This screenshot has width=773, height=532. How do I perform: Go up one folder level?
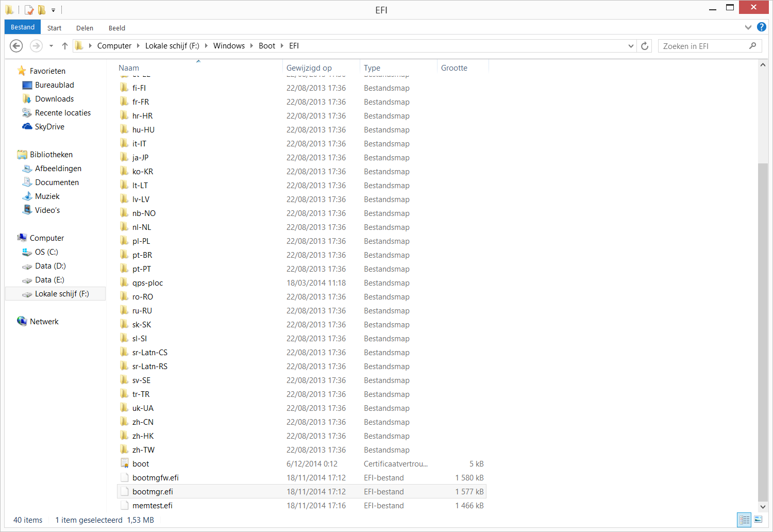(x=65, y=46)
